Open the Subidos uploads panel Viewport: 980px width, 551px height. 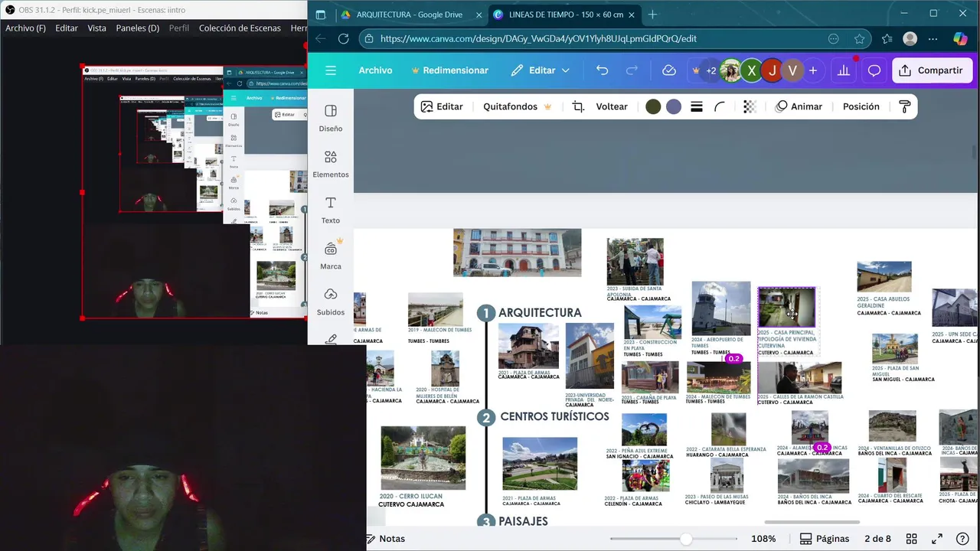pos(331,302)
